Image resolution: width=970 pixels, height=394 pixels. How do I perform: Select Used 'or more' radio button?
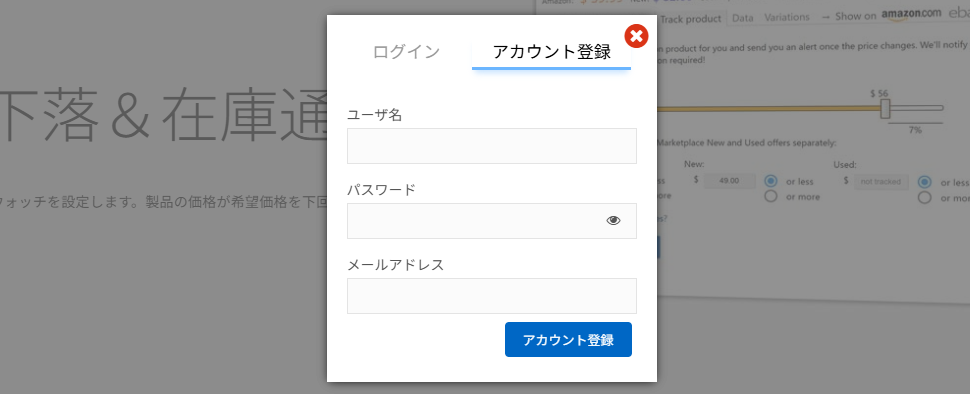925,198
